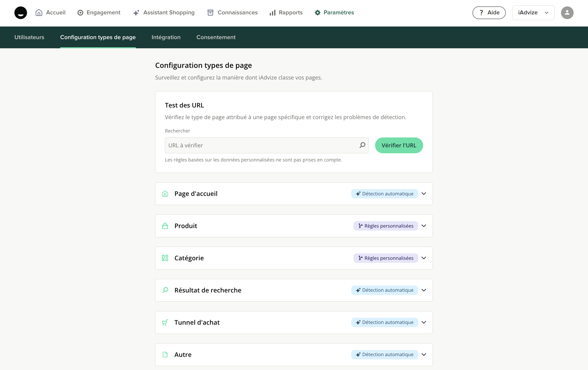The image size is (588, 370).
Task: Open the iAdvize account dropdown
Action: 533,13
